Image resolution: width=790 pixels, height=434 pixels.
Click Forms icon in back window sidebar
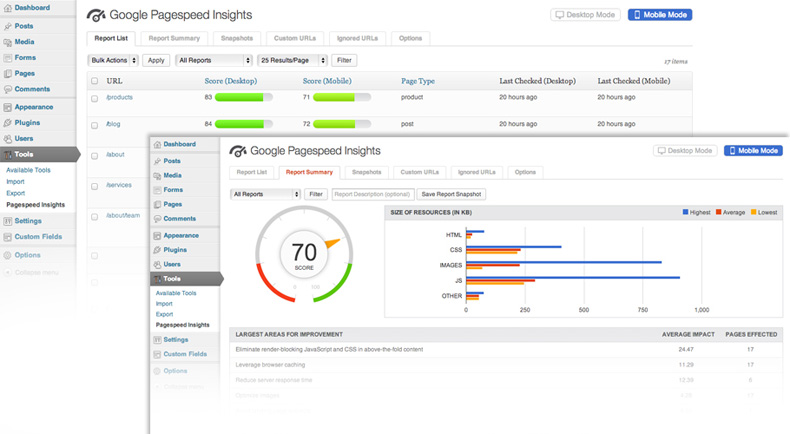coord(8,58)
